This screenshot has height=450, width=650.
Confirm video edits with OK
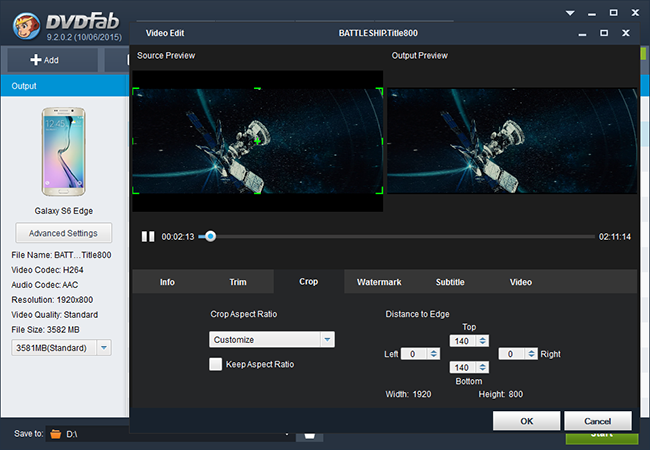click(x=526, y=421)
